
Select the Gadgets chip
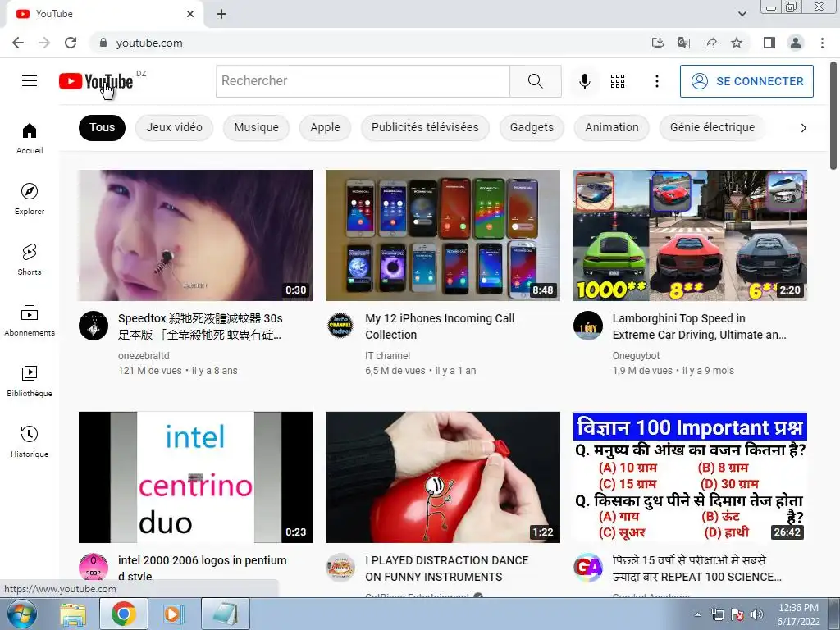click(x=532, y=127)
